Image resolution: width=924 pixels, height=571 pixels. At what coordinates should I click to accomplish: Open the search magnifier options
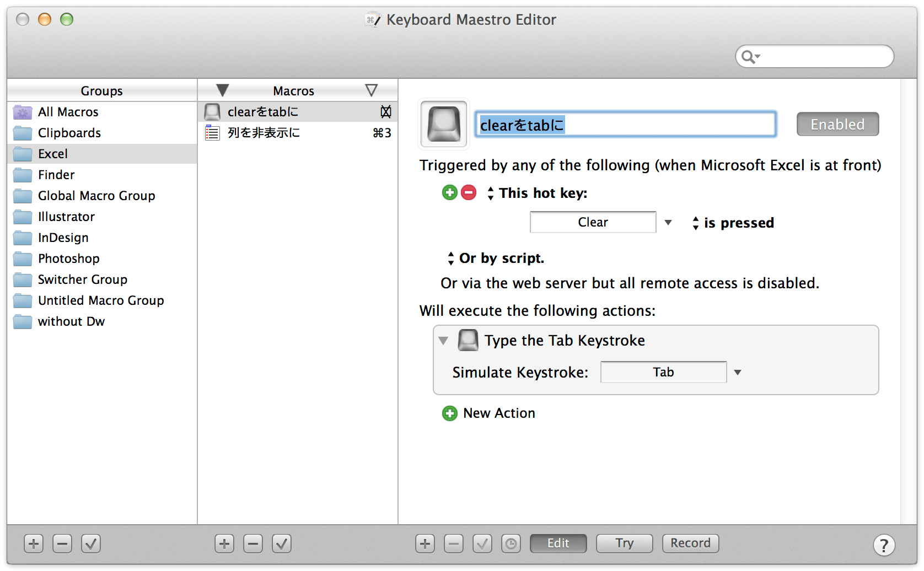click(x=750, y=56)
